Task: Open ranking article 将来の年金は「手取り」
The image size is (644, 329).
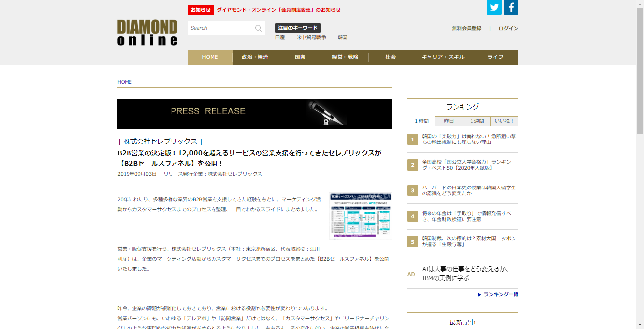Action: [x=467, y=216]
